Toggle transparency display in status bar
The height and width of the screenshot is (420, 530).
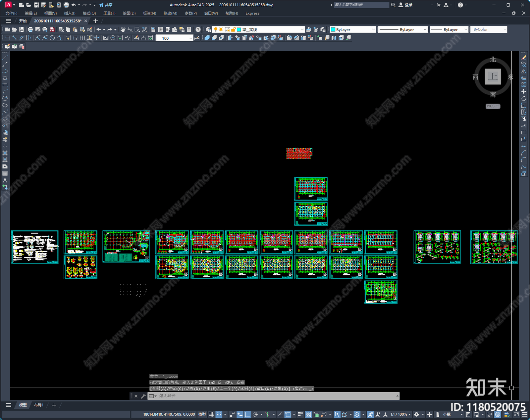coord(308,414)
